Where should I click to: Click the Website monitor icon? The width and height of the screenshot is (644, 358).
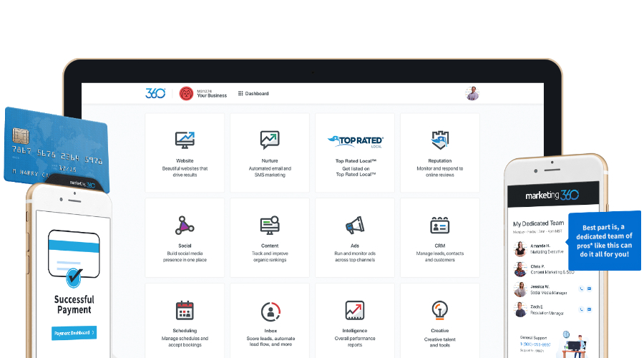tap(185, 140)
